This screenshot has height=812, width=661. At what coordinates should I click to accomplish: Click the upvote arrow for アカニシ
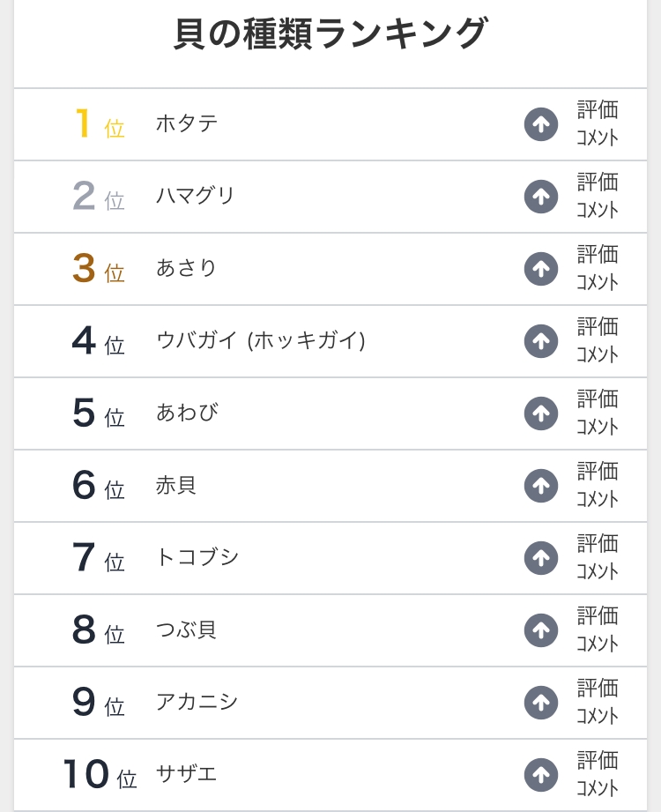click(541, 703)
